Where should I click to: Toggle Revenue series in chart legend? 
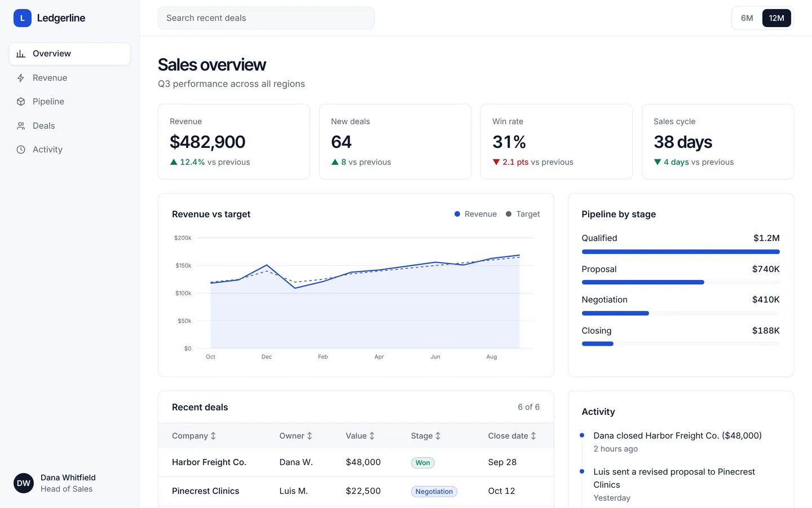tap(475, 214)
